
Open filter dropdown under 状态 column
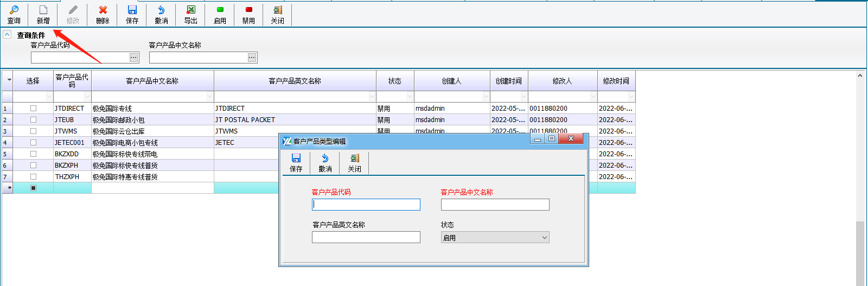(x=410, y=97)
